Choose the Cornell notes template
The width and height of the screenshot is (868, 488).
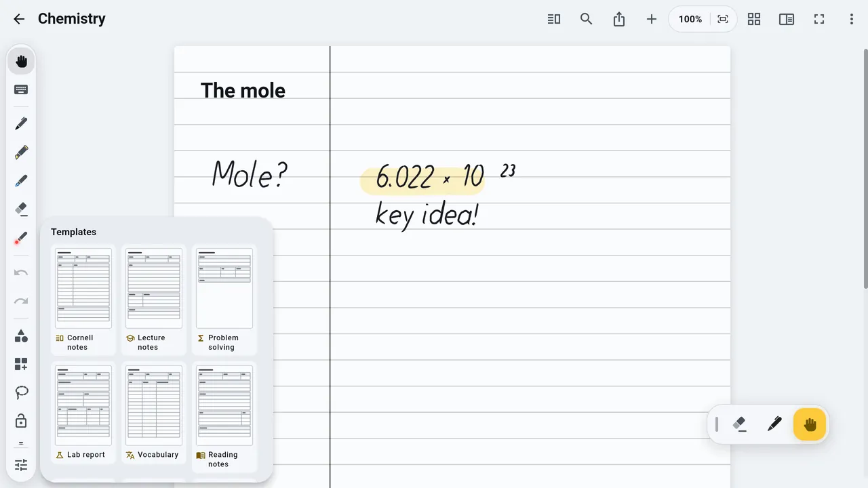(83, 300)
